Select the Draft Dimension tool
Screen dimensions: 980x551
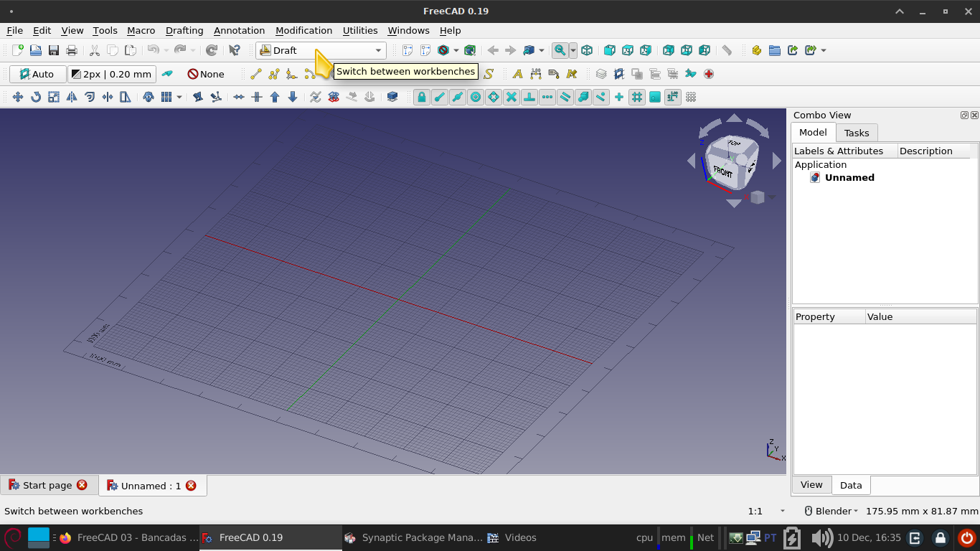point(535,74)
